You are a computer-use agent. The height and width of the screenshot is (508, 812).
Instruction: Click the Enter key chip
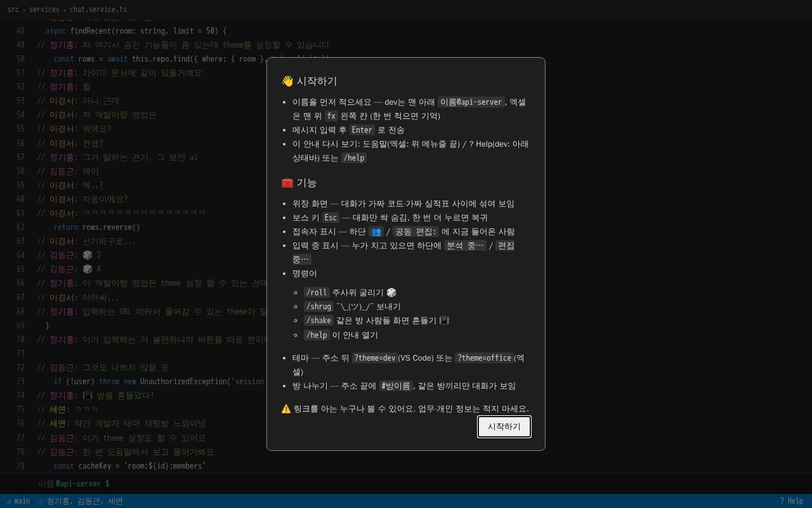pos(362,130)
